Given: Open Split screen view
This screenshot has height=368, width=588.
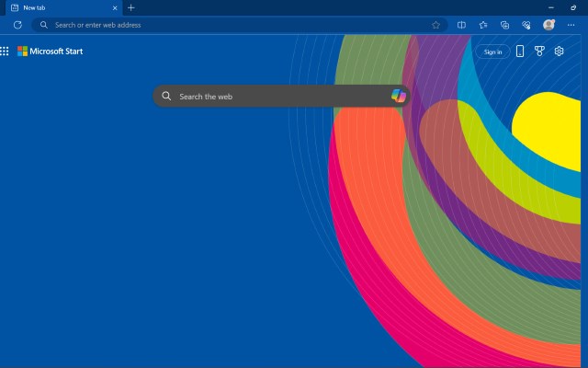Looking at the screenshot, I should click(461, 25).
